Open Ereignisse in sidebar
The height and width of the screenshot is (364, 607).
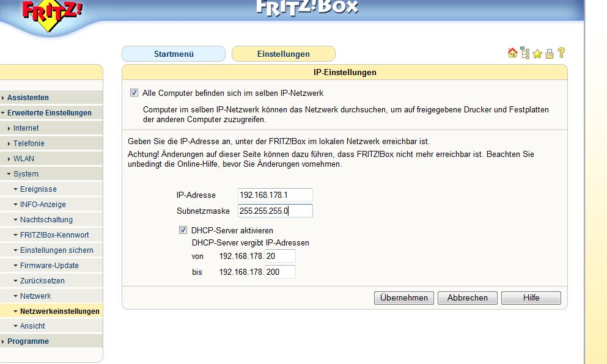coord(39,189)
